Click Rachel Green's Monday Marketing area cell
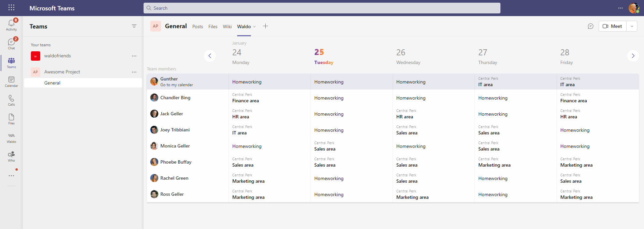The height and width of the screenshot is (229, 644). 270,178
